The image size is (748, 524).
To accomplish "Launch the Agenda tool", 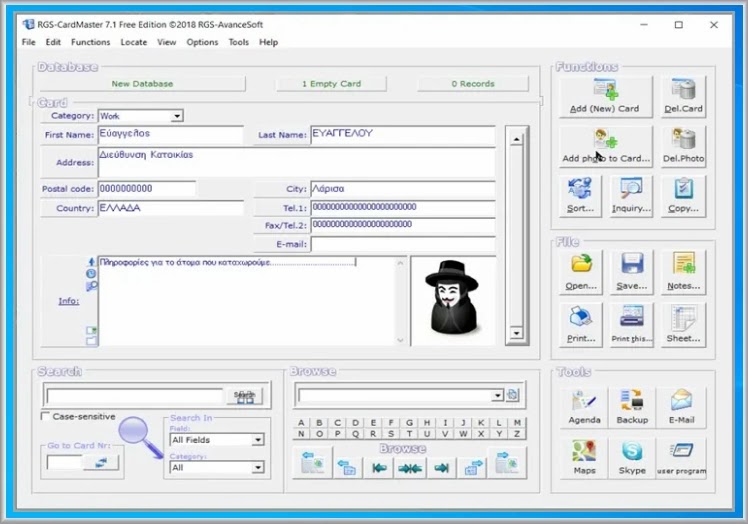I will pyautogui.click(x=584, y=407).
